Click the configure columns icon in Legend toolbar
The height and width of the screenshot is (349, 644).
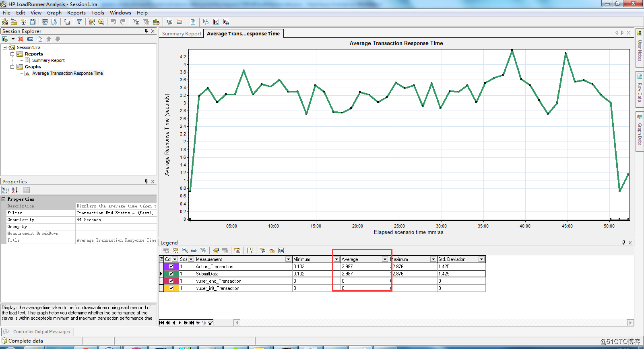point(250,250)
